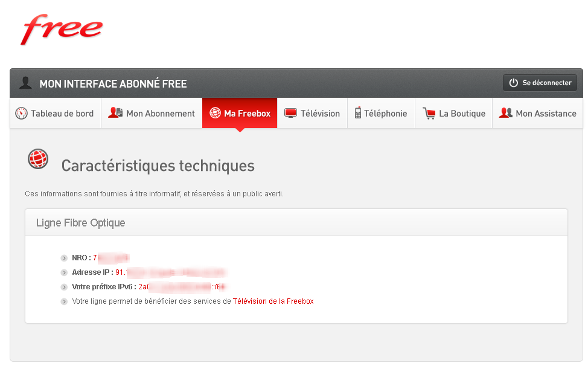Click the user silhouette icon in header
This screenshot has width=588, height=366.
click(x=25, y=83)
